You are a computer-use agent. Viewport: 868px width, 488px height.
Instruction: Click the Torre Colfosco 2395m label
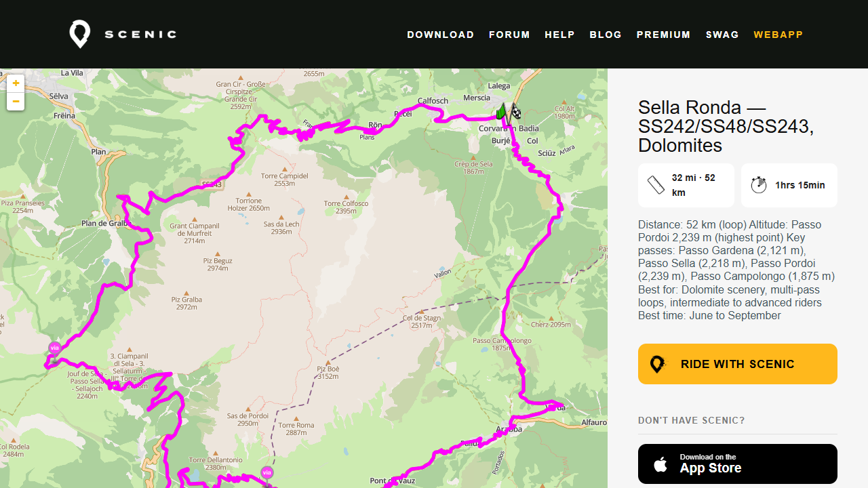pos(346,207)
